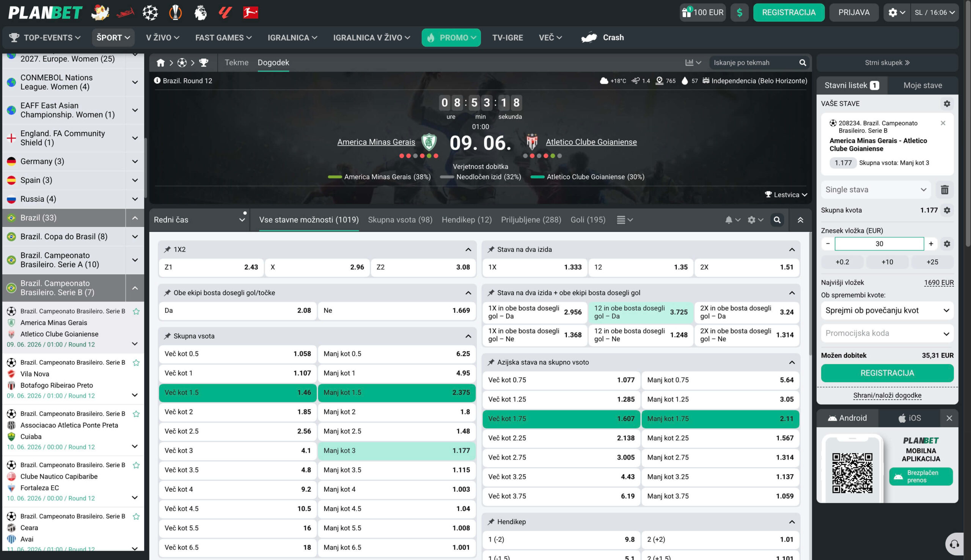Open the chicken game icon in header

100,12
